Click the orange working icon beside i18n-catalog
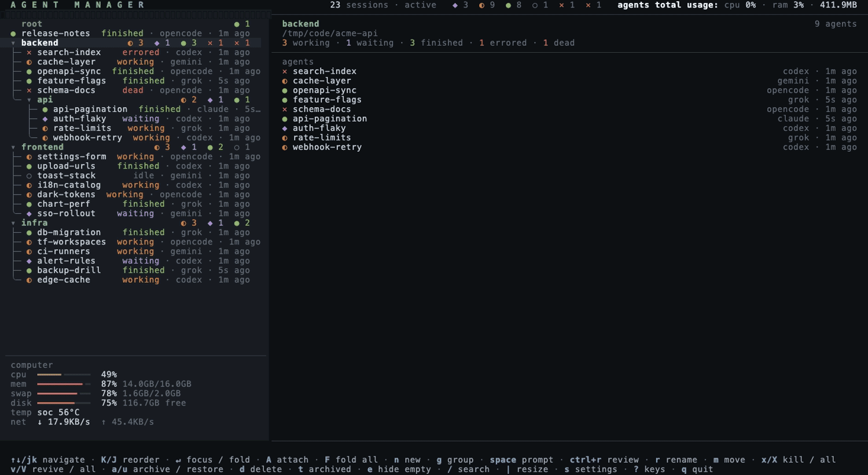 point(29,185)
